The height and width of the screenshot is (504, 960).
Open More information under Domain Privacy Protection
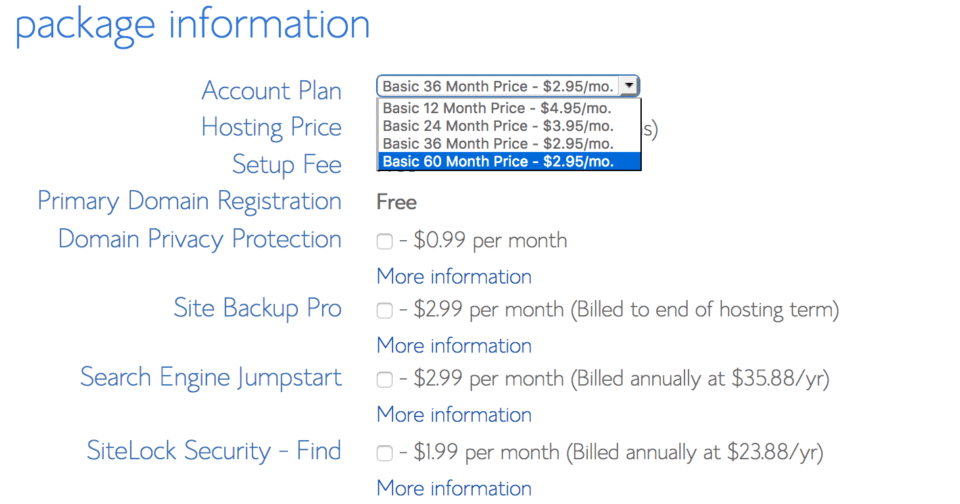coord(454,276)
